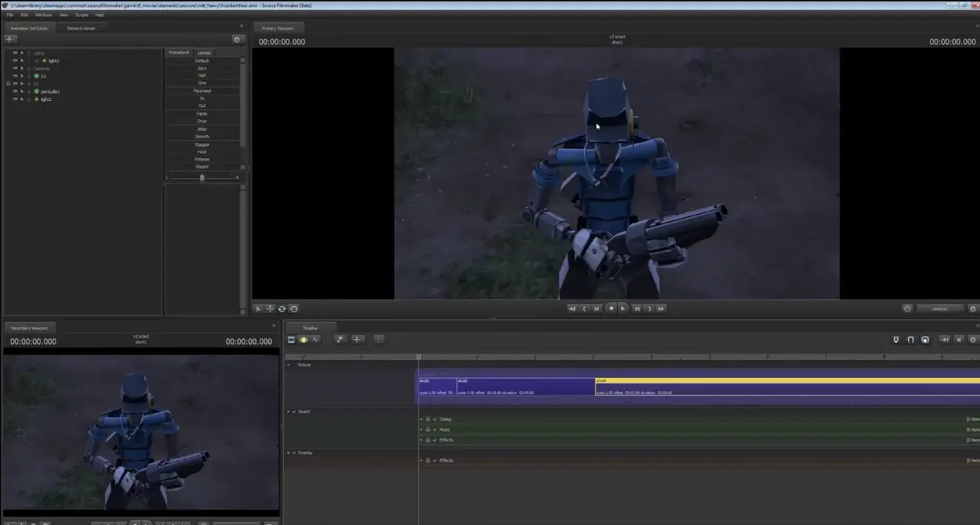Toggle visibility of light1
Screen dimensions: 980x525
coord(15,60)
